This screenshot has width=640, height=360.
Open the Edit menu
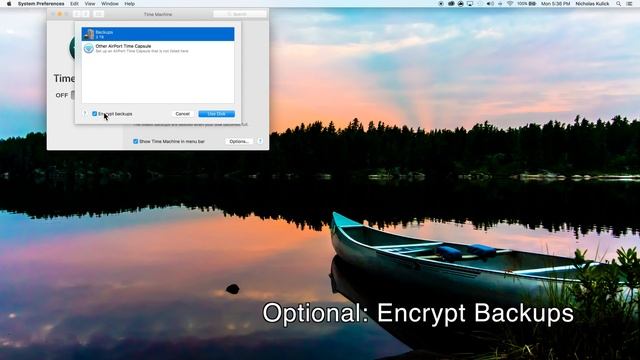(x=74, y=4)
